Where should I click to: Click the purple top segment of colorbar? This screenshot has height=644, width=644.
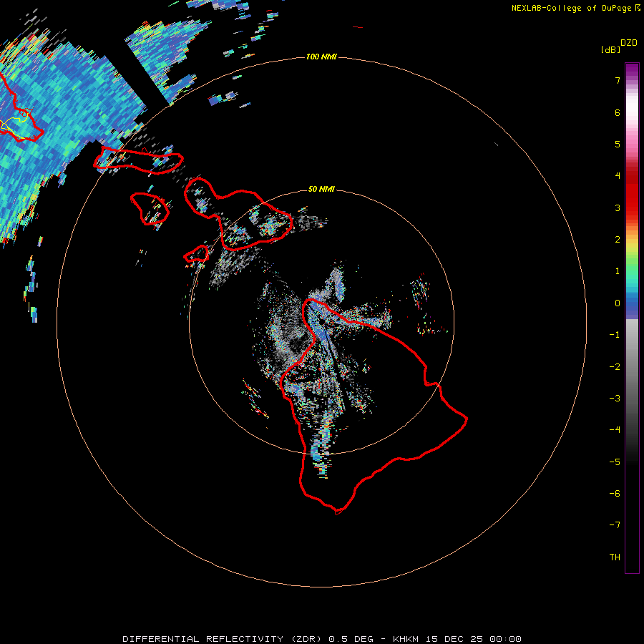pyautogui.click(x=632, y=70)
